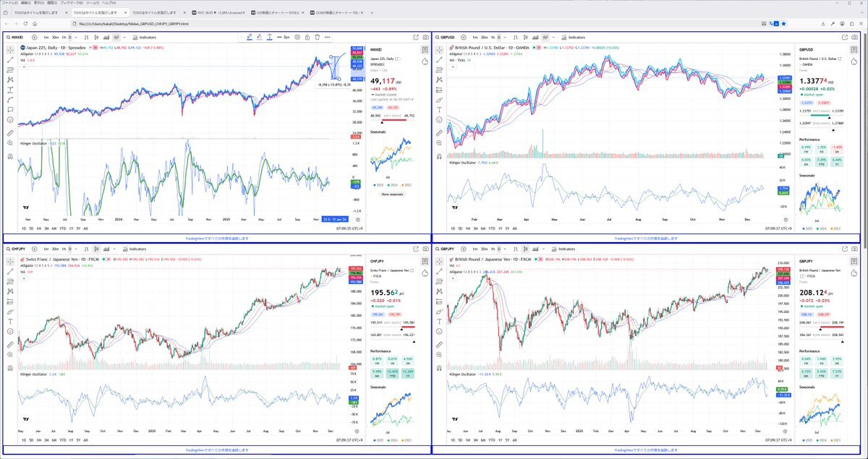
Task: Open Fibonacci tools in NIKKEI chart sidebar
Action: tap(11, 69)
